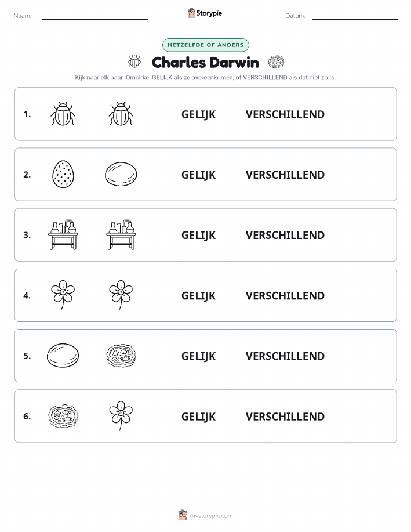Choose GELIJK for row 3
This screenshot has height=532, width=411.
click(x=198, y=235)
